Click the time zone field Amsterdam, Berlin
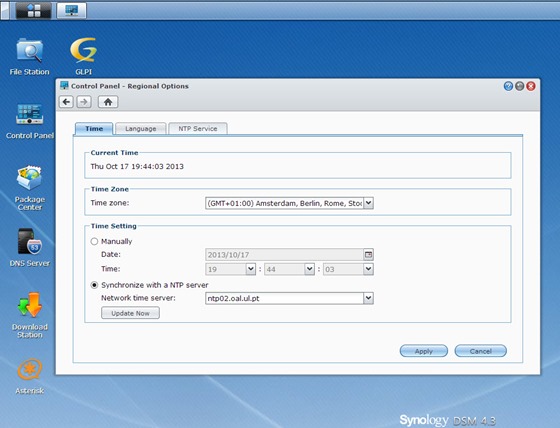 (x=285, y=203)
